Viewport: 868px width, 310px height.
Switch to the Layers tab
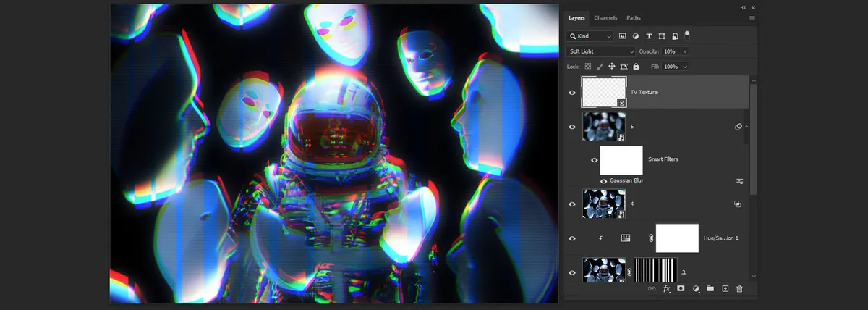click(x=576, y=17)
